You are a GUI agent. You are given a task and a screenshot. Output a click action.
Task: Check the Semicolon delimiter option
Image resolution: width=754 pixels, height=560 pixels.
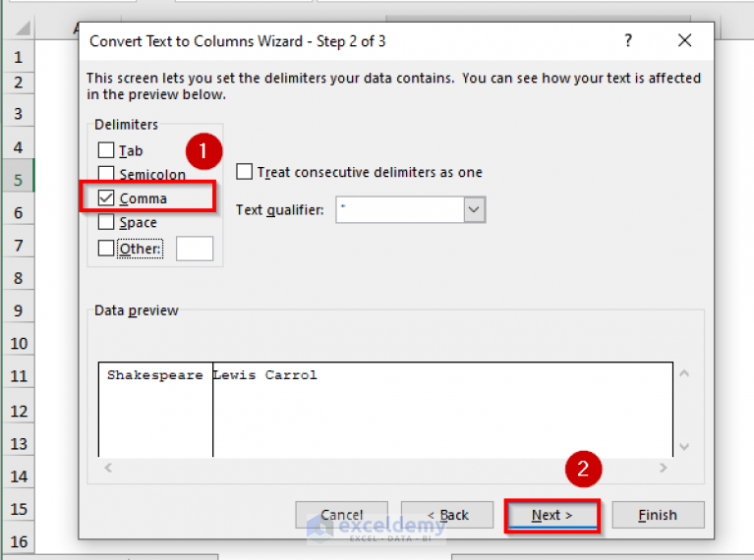(106, 175)
